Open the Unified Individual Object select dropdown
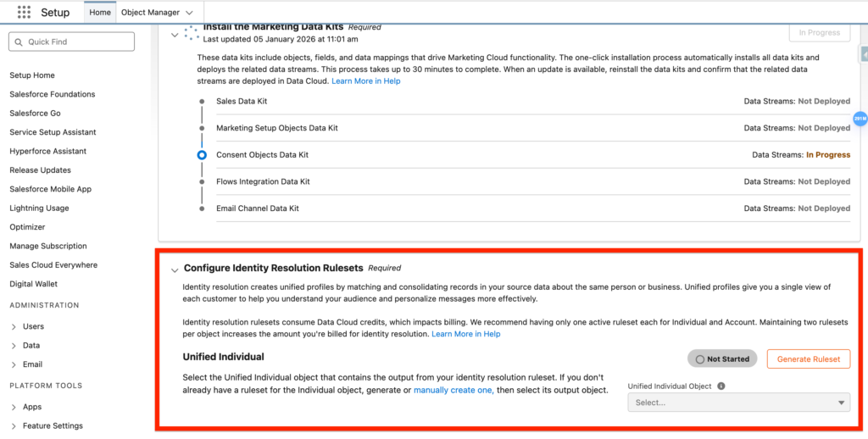This screenshot has width=868, height=439. pos(738,403)
